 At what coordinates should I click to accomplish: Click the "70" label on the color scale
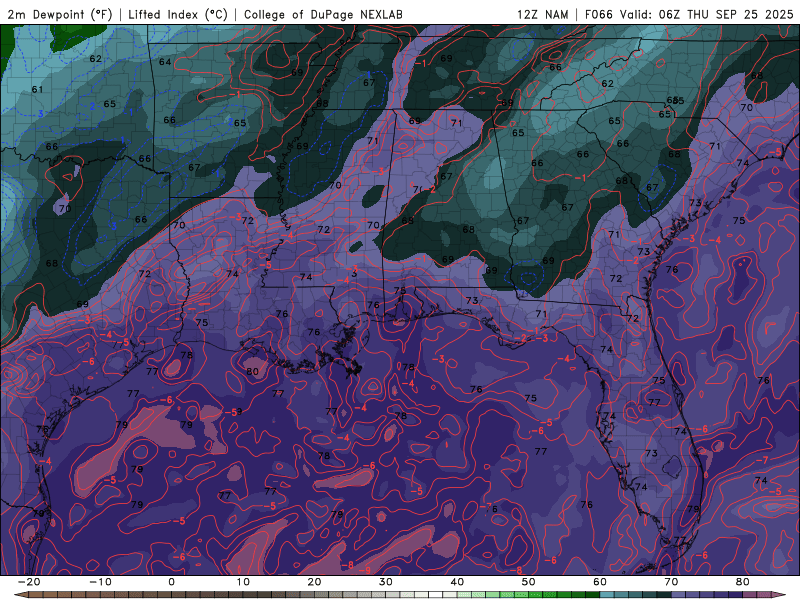[x=671, y=582]
